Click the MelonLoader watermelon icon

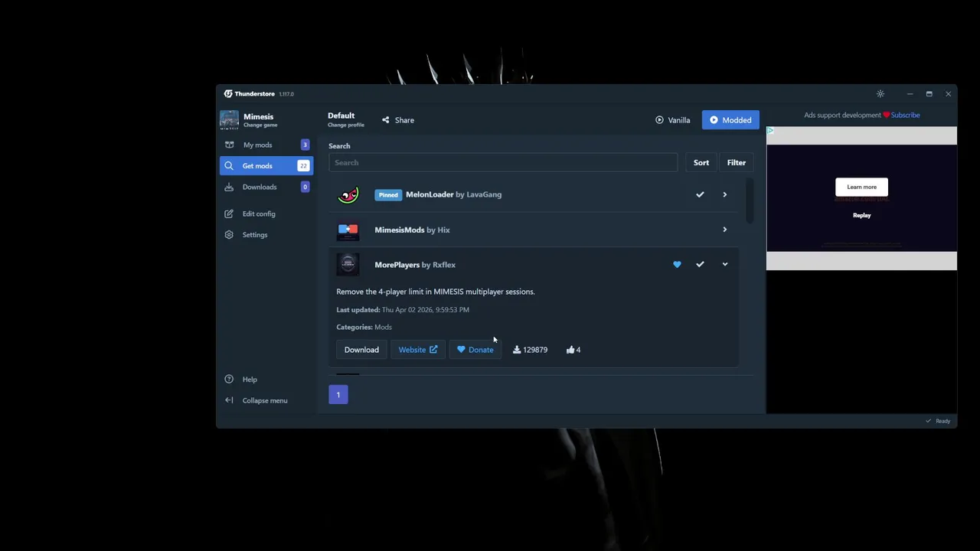click(x=348, y=194)
